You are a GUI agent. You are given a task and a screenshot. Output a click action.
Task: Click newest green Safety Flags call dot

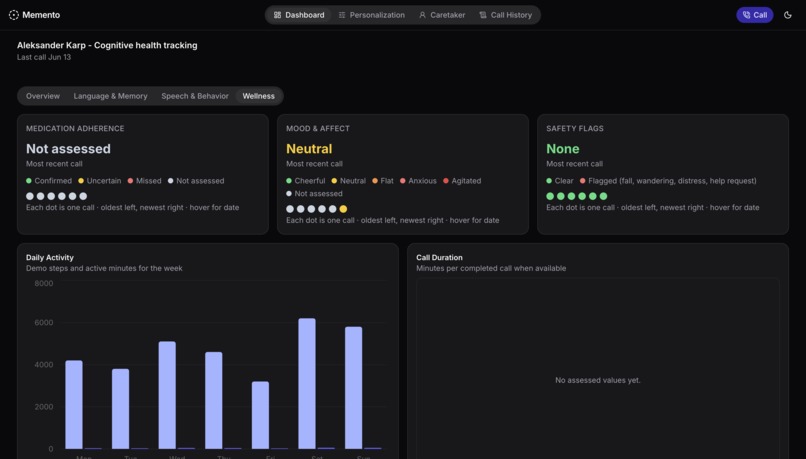(x=603, y=196)
